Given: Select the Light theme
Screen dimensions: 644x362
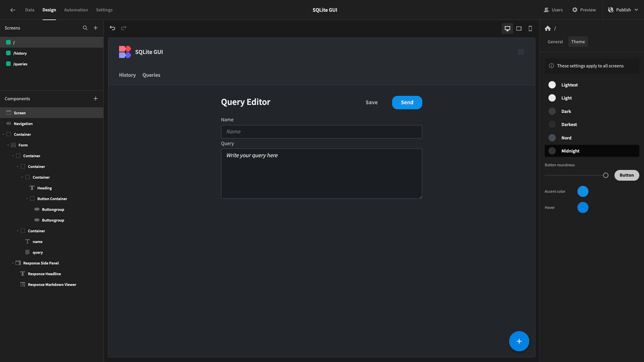Looking at the screenshot, I should (x=592, y=98).
